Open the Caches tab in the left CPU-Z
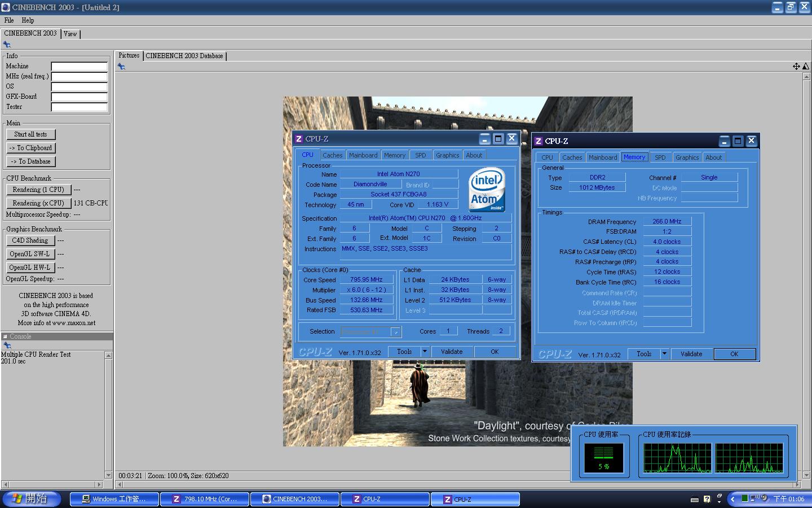This screenshot has height=508, width=812. [332, 155]
